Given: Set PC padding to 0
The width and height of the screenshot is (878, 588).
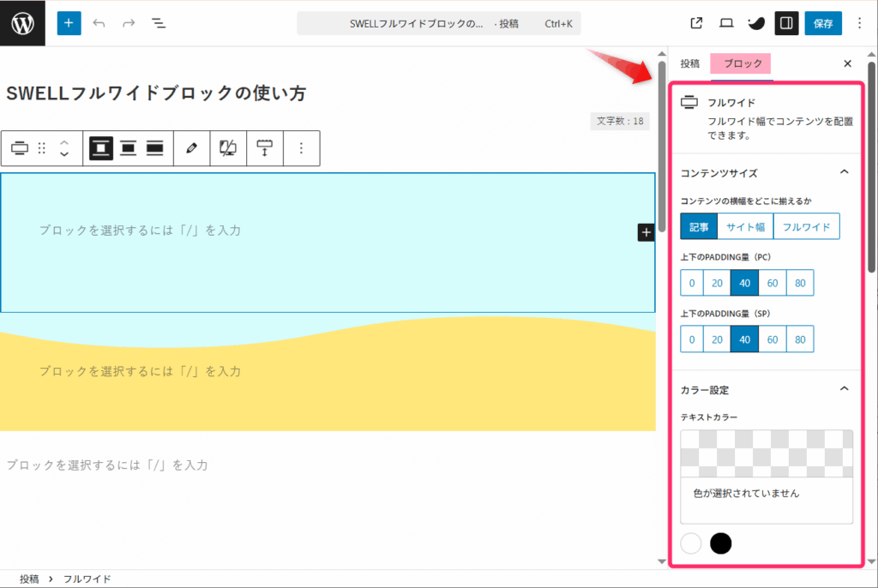Looking at the screenshot, I should pos(692,283).
